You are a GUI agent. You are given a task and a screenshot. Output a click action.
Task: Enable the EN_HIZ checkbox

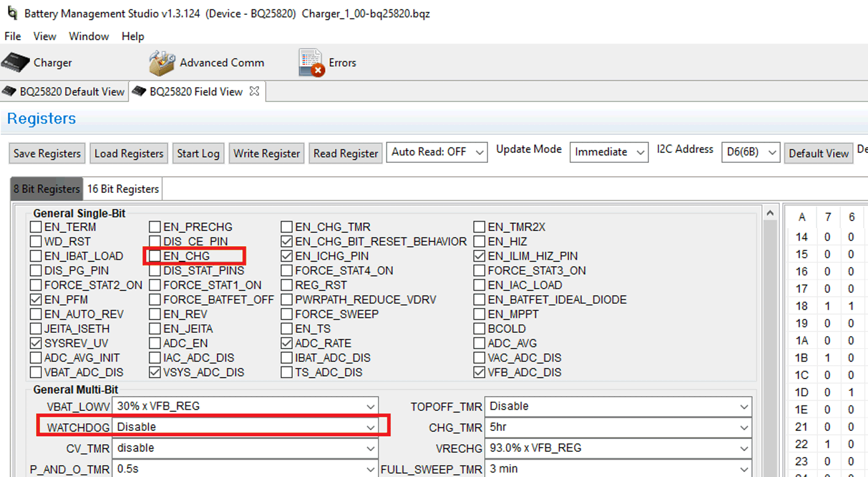point(478,241)
